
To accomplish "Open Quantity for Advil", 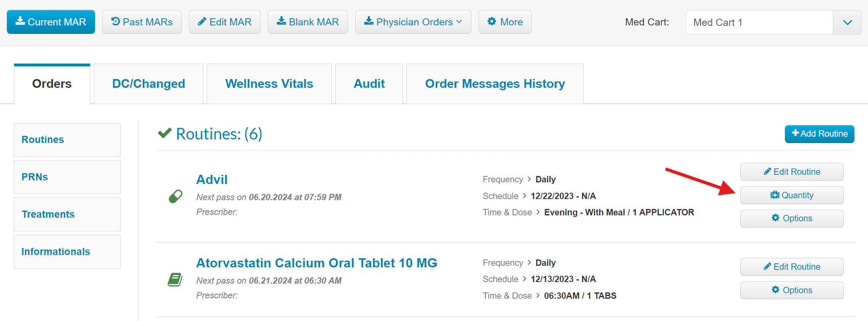I will point(792,195).
